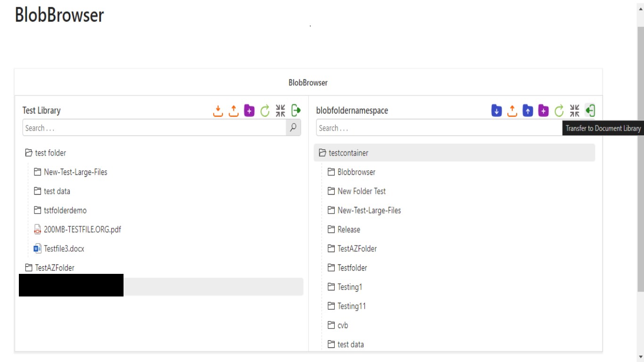Expand the TestAZFolder in Test Library

click(x=29, y=268)
